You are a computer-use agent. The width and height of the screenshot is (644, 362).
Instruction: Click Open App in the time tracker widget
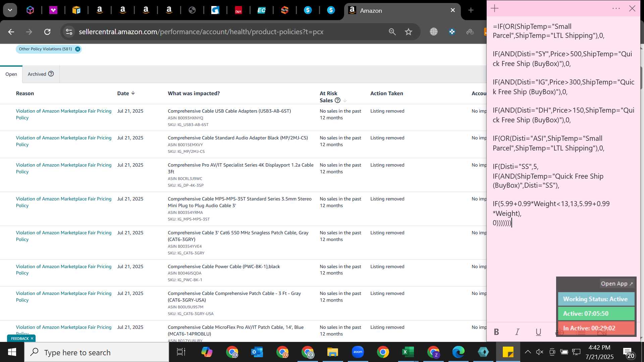click(616, 284)
